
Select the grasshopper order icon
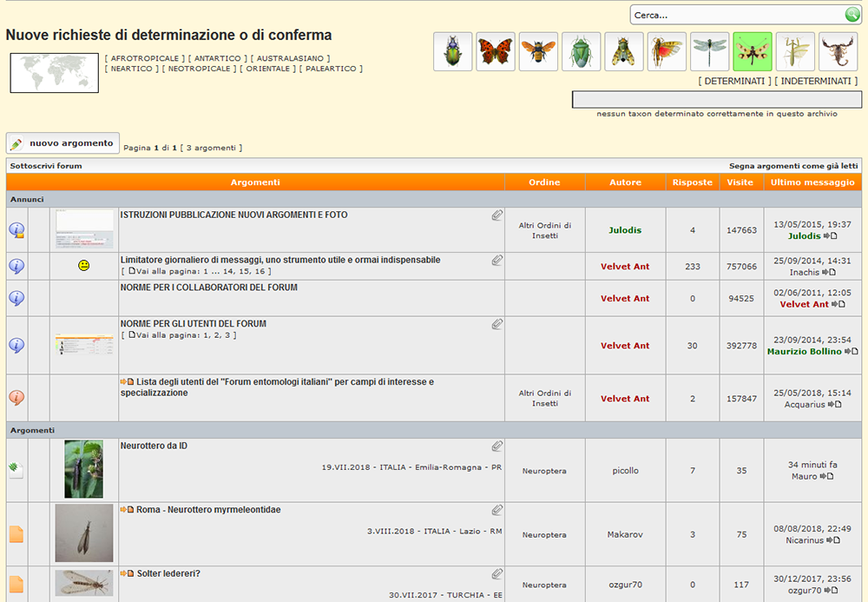click(667, 52)
